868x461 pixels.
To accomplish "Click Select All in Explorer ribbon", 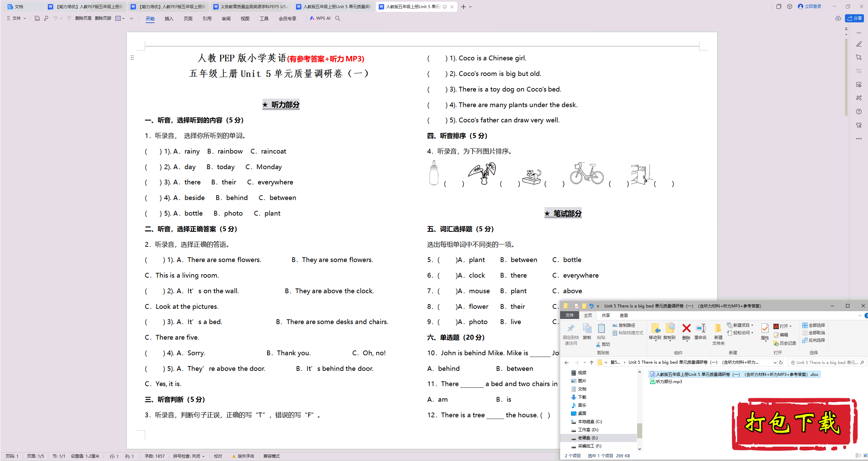I will pyautogui.click(x=813, y=325).
